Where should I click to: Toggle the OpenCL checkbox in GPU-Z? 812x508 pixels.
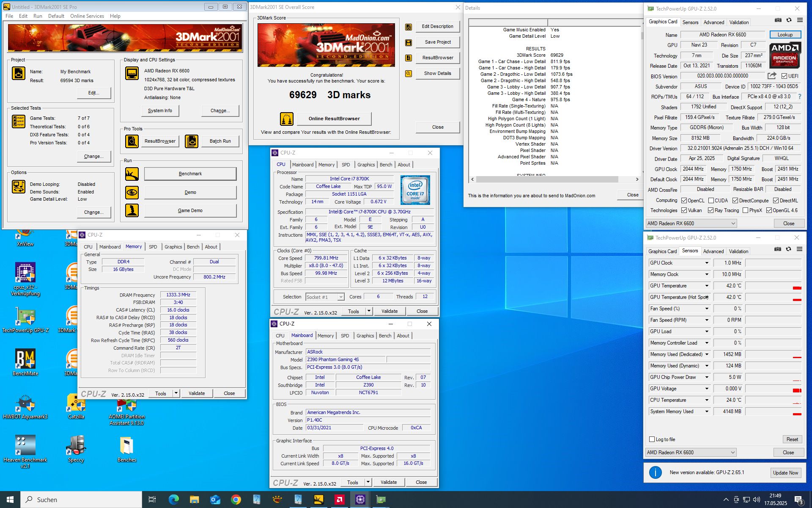tap(684, 201)
